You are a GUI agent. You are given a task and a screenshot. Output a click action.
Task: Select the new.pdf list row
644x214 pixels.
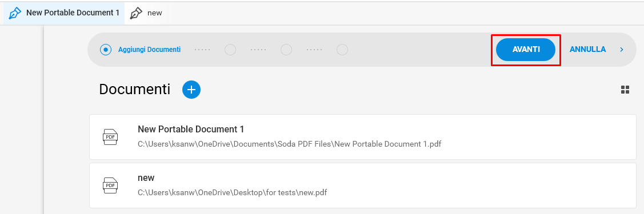click(363, 185)
